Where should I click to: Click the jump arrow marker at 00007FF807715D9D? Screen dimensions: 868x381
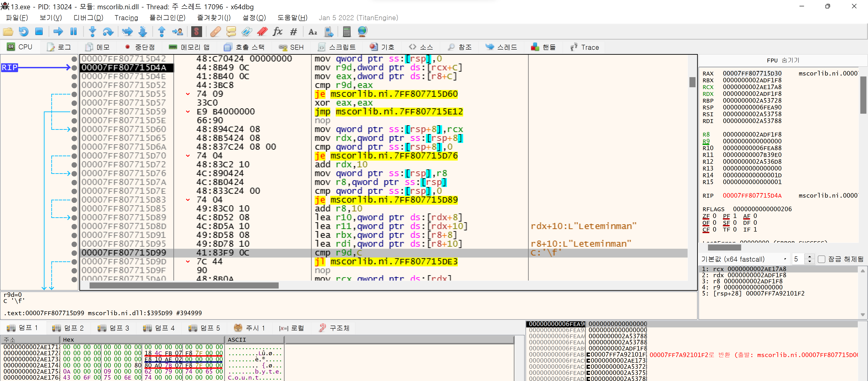(x=188, y=262)
